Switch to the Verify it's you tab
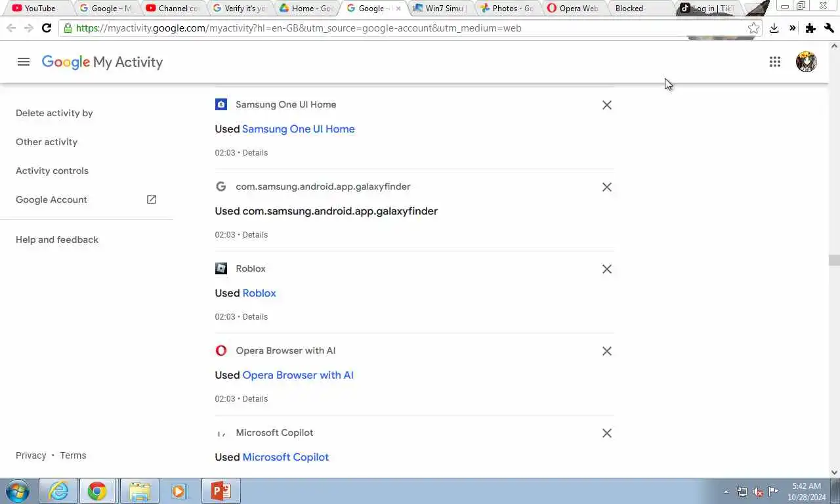 (x=240, y=9)
